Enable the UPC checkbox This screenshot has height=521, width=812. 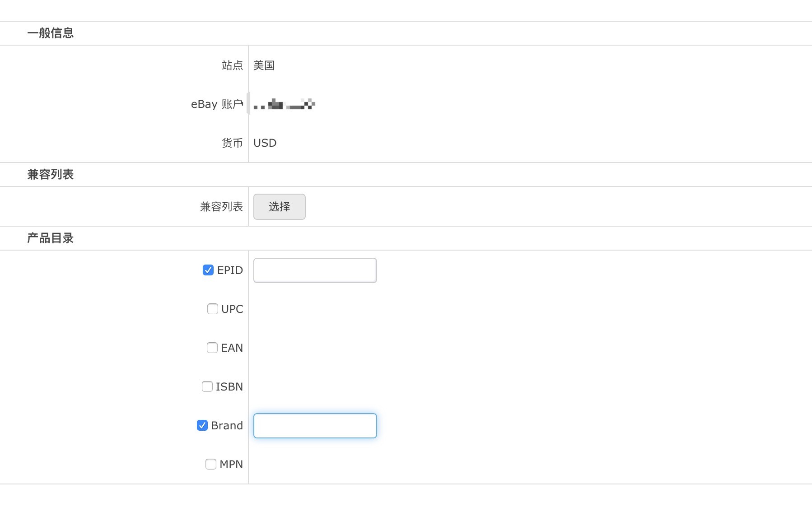[x=212, y=309]
